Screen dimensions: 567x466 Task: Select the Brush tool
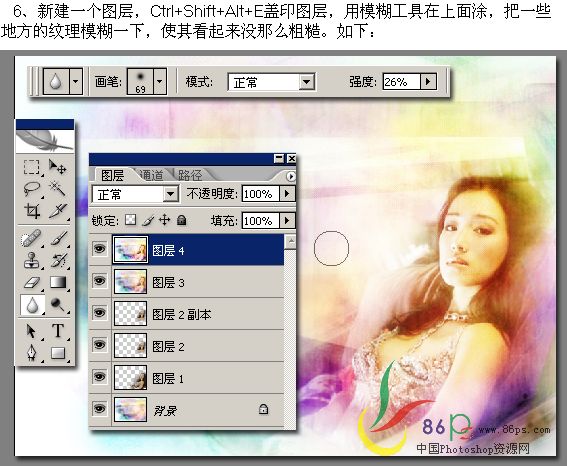tap(58, 238)
